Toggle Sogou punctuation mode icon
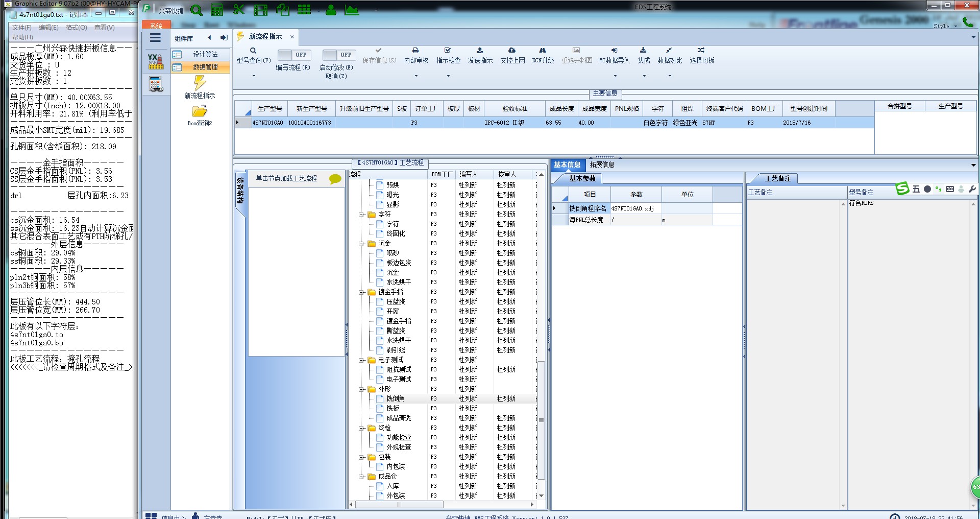Screen dimensions: 980x519 pos(938,189)
